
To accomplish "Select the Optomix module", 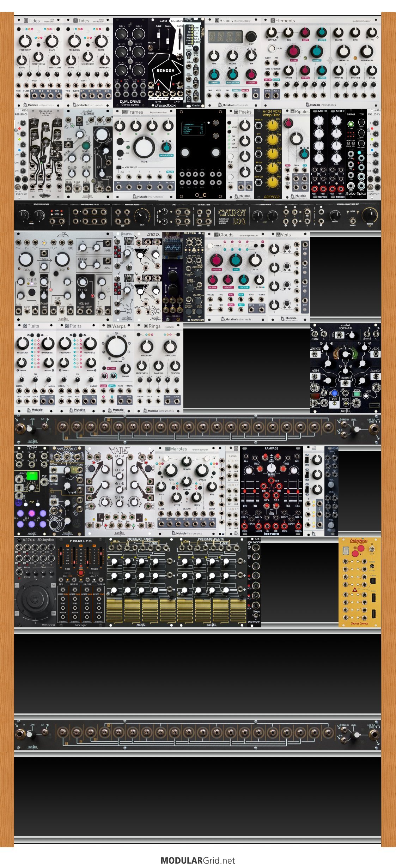I will (148, 277).
